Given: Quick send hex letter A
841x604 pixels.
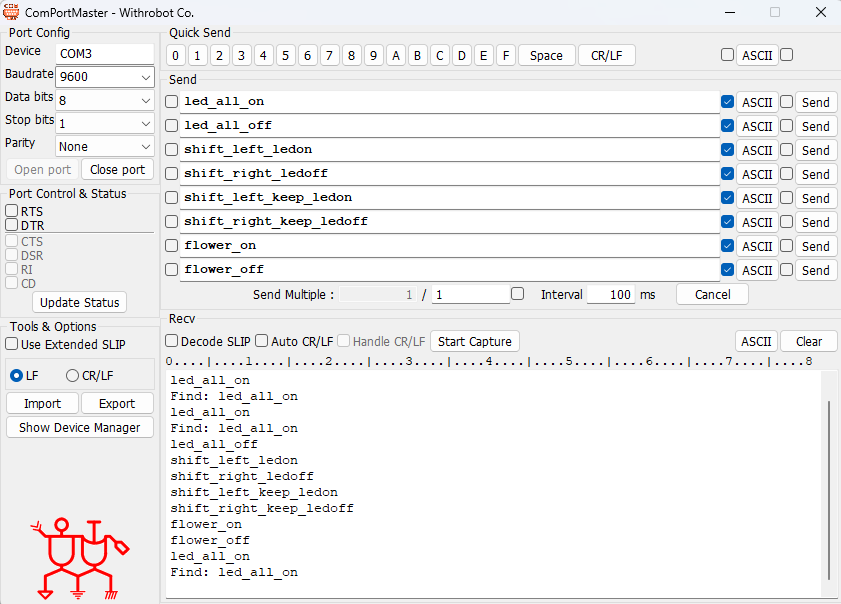Looking at the screenshot, I should coord(396,55).
